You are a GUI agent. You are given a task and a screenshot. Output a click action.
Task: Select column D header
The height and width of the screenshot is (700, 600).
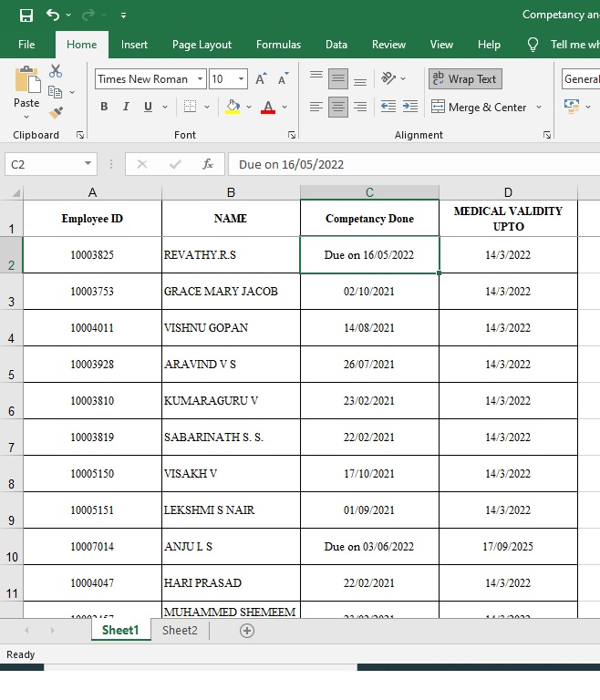(x=508, y=192)
